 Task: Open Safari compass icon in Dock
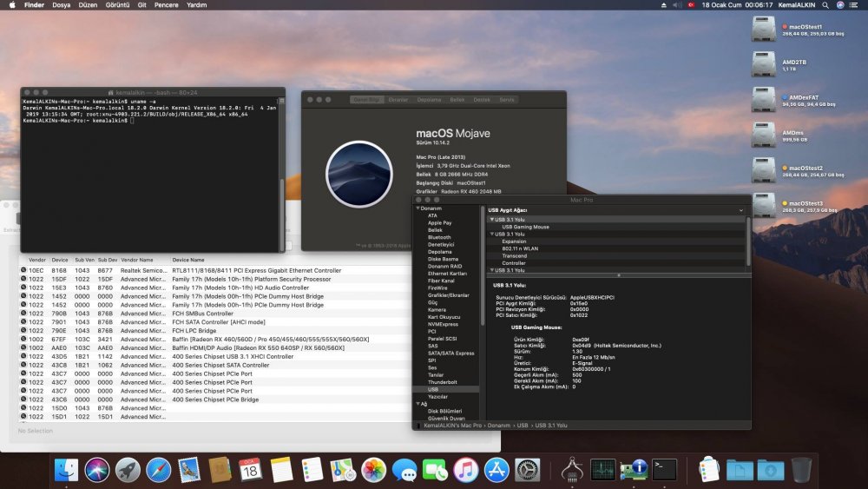(158, 470)
